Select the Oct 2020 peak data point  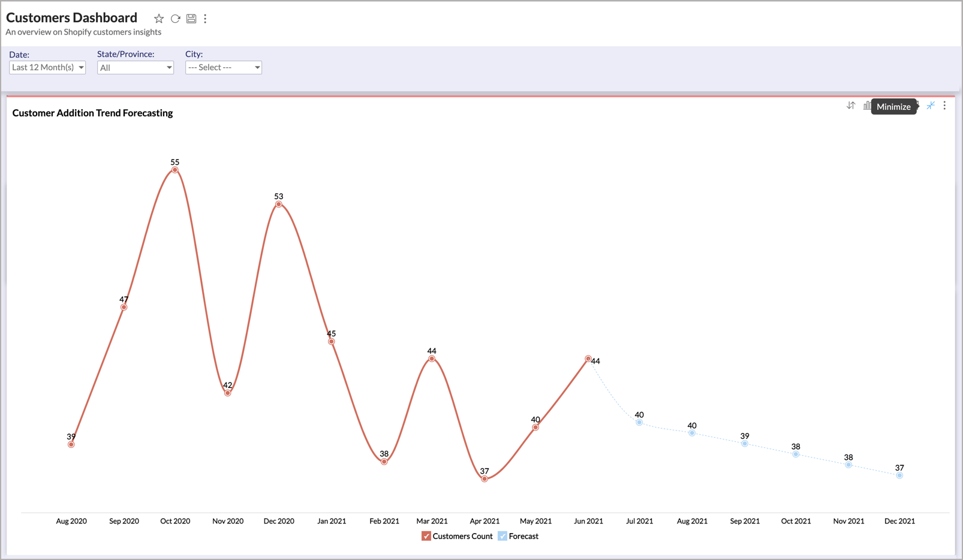(175, 170)
